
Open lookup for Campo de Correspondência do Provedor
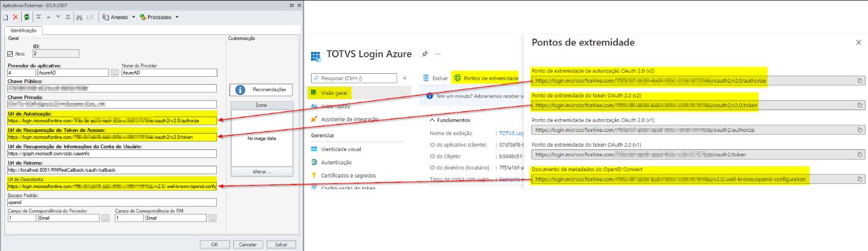[x=106, y=218]
